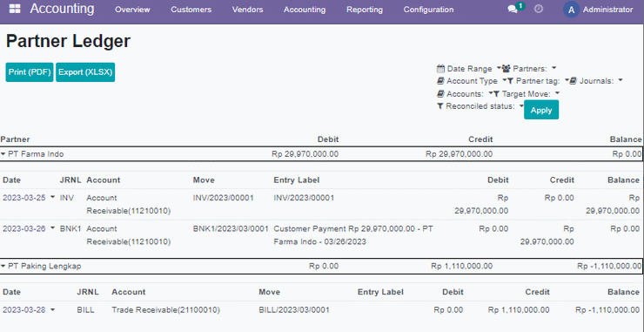The width and height of the screenshot is (644, 332).
Task: Open the conversations chat icon
Action: (x=513, y=10)
